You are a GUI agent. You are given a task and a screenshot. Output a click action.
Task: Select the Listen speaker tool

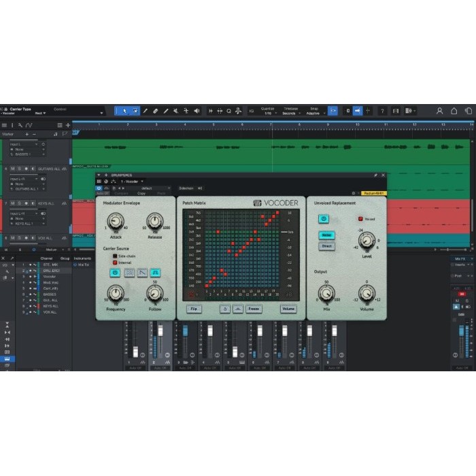pos(197,111)
